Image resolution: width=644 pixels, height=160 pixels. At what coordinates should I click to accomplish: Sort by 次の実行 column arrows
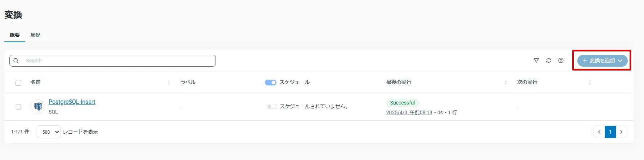point(590,83)
